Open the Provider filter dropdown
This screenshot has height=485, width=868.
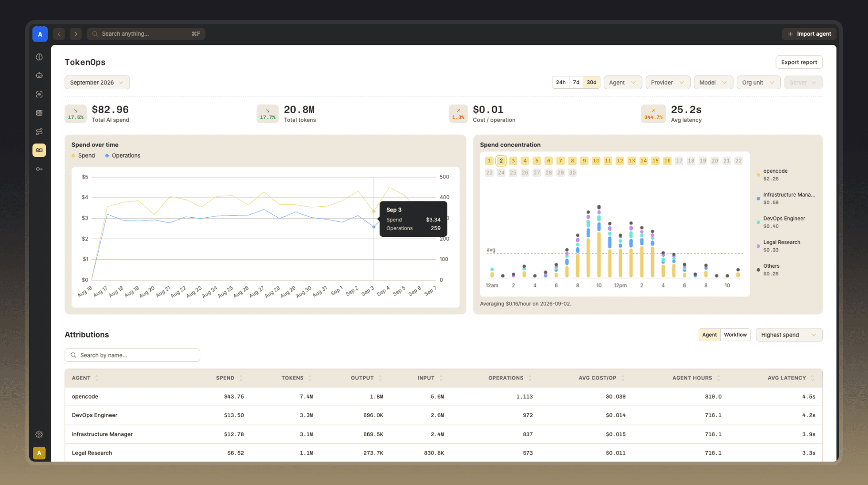point(668,83)
